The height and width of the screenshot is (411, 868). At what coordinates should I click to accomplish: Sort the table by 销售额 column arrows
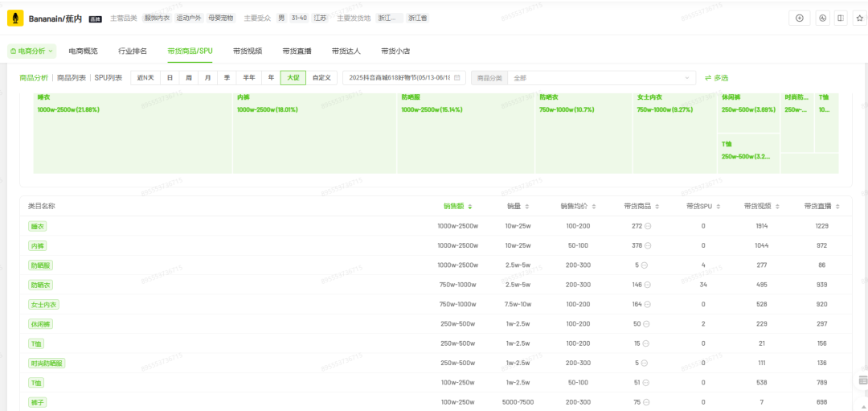[x=470, y=207]
